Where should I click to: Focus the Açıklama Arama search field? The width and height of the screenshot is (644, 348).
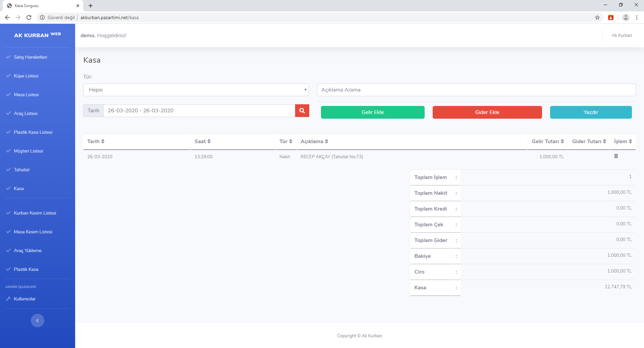[x=476, y=90]
